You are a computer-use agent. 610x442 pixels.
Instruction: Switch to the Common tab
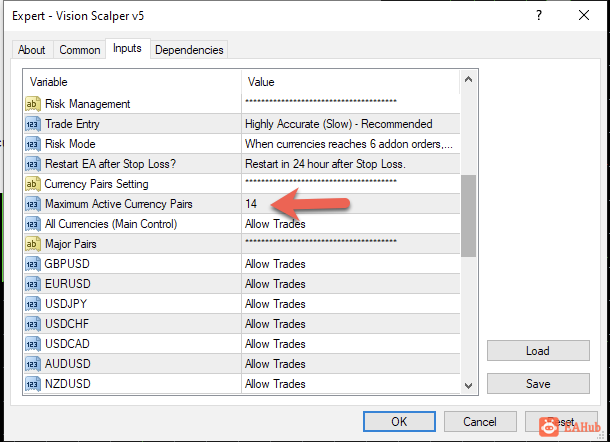(80, 50)
